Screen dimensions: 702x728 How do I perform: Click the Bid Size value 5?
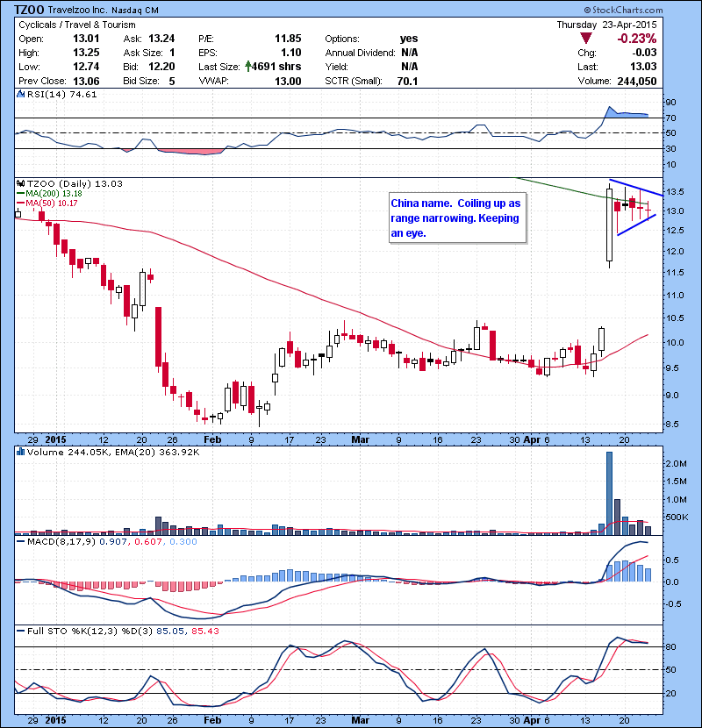coord(172,81)
